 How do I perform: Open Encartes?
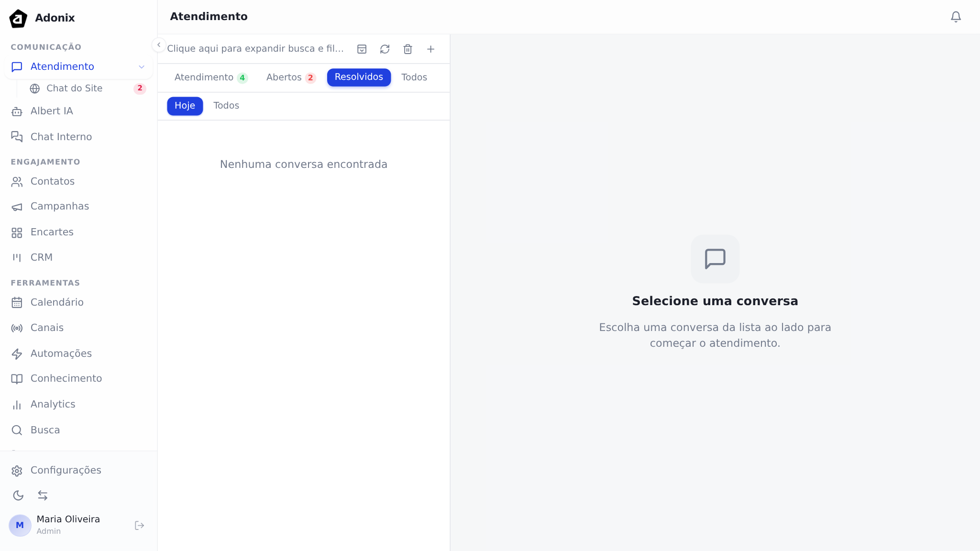pyautogui.click(x=78, y=232)
